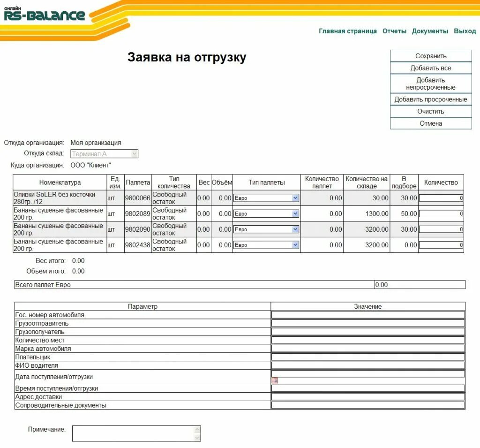Click Добавить непросроченные button
The image size is (480, 448).
pos(431,84)
